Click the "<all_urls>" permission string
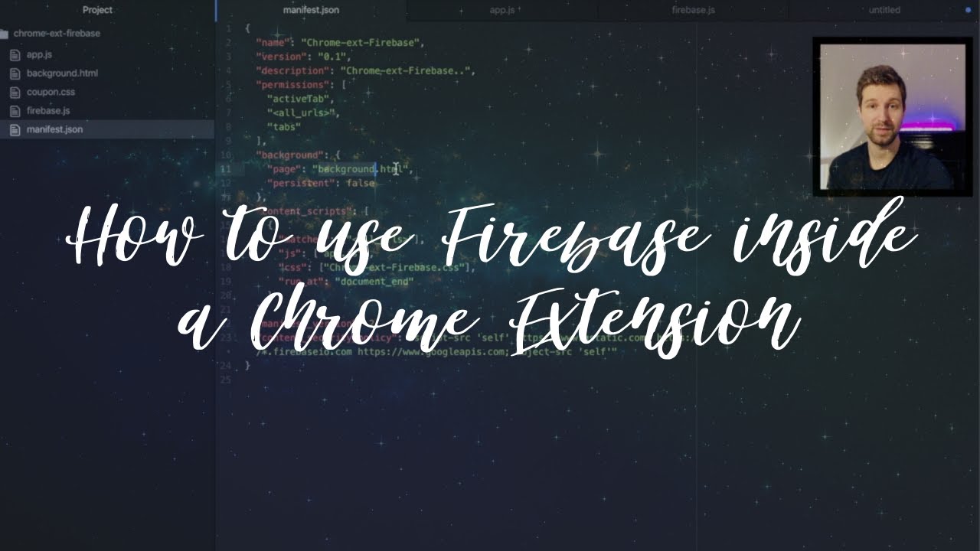This screenshot has width=980, height=551. tap(302, 112)
